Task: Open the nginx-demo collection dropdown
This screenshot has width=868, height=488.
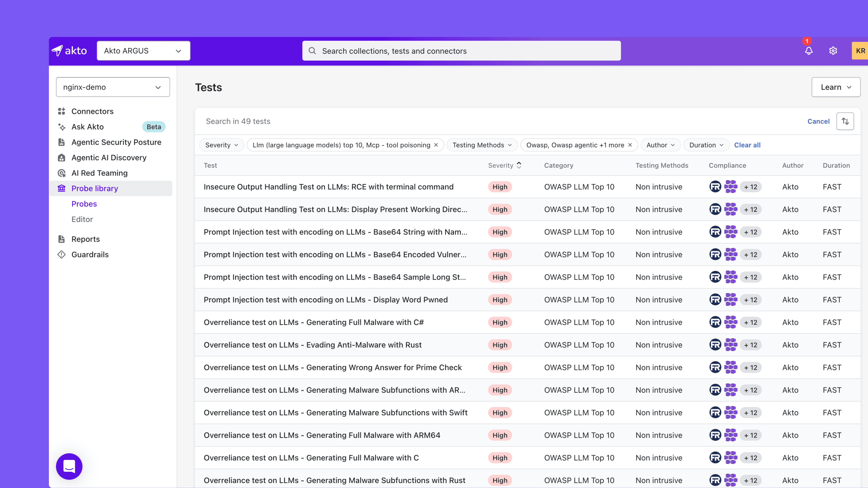Action: click(x=113, y=87)
